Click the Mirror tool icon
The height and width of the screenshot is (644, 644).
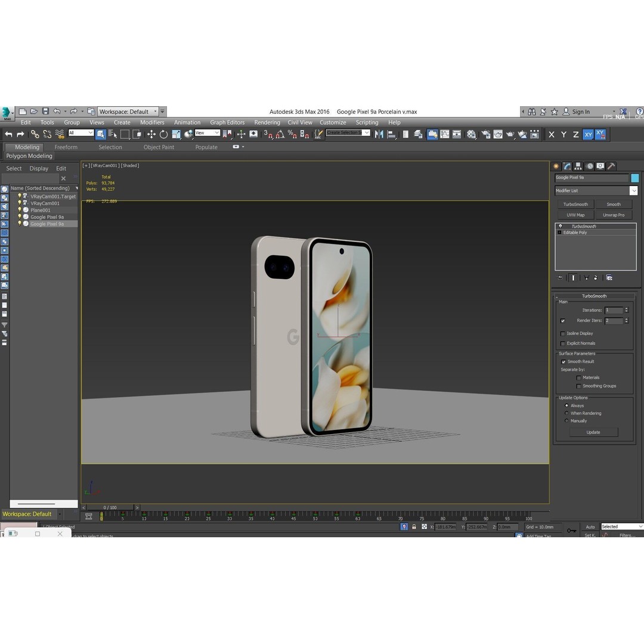click(x=379, y=134)
